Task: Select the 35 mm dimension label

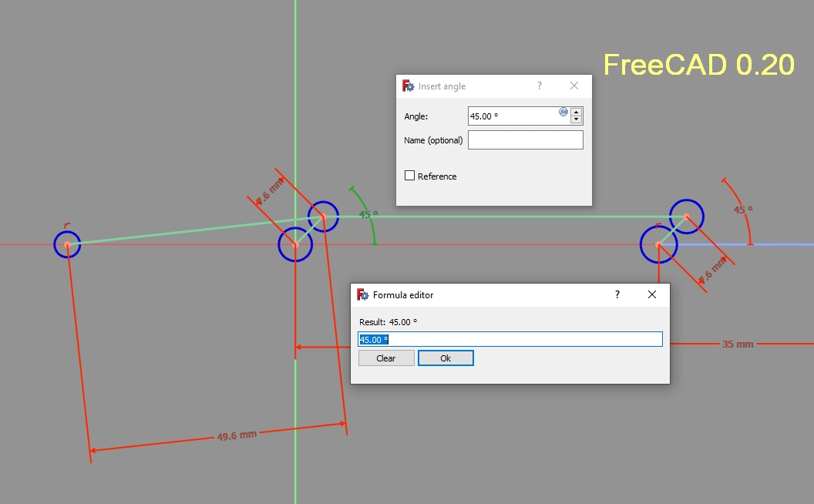Action: (736, 344)
